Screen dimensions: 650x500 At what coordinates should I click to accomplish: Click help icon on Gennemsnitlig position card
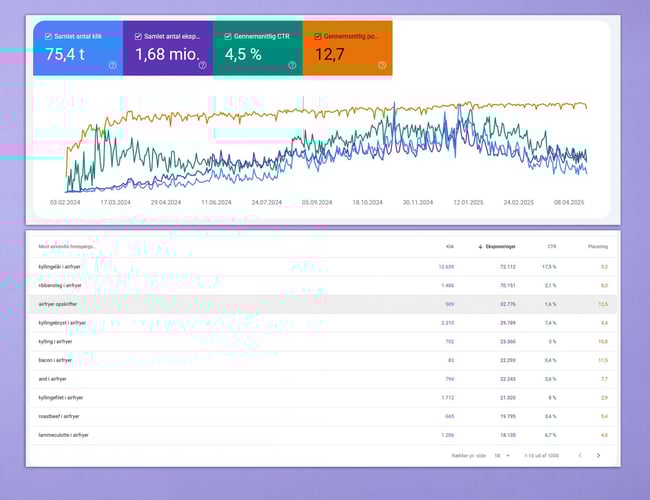point(381,65)
